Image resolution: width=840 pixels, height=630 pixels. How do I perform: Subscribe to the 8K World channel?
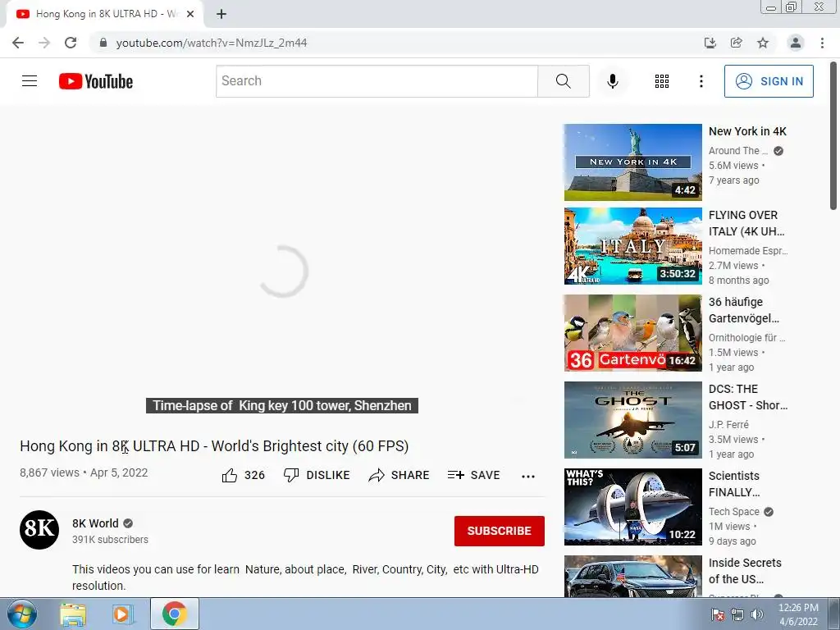click(500, 531)
